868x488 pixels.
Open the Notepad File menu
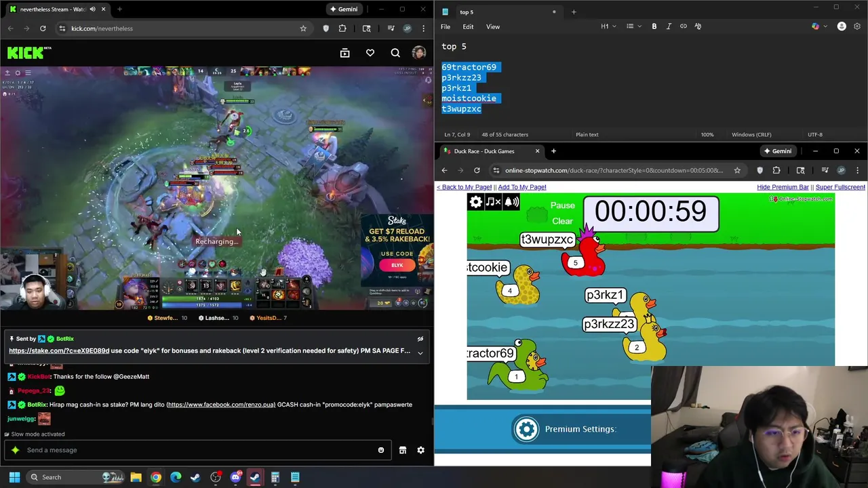pos(446,26)
